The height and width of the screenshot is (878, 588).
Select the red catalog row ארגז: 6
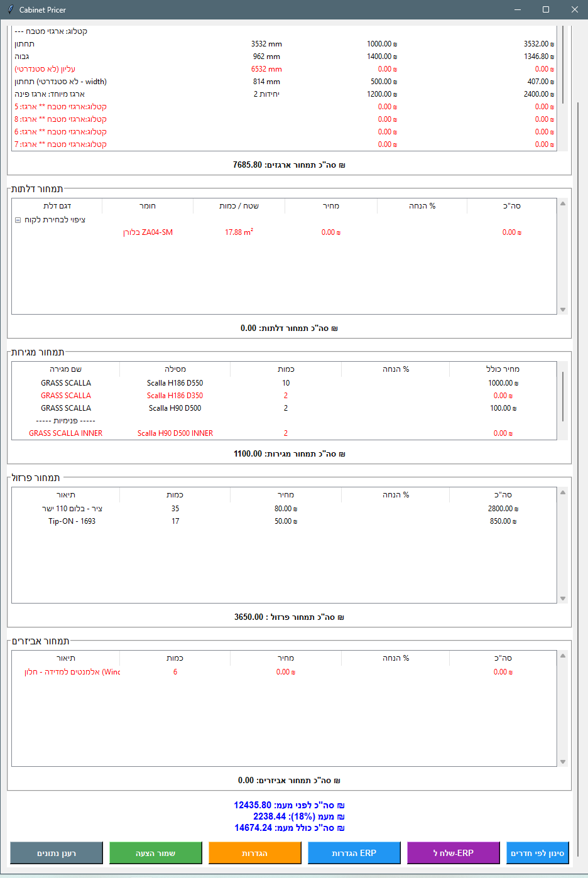coord(285,132)
